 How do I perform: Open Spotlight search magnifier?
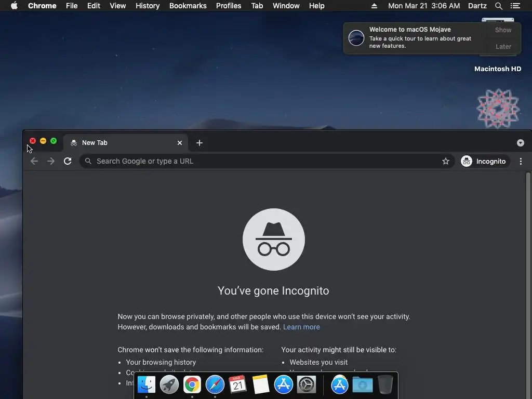click(x=498, y=6)
